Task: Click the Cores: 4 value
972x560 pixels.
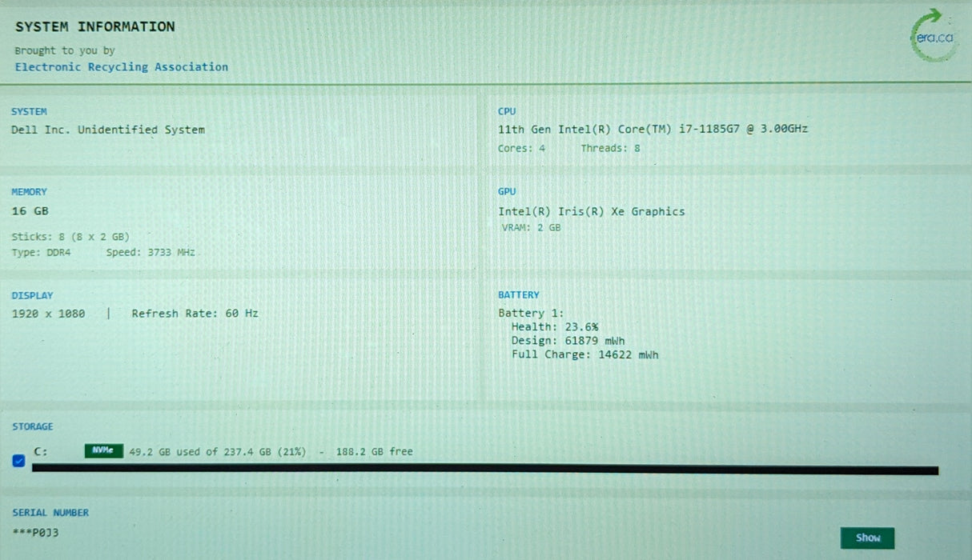Action: pos(521,148)
